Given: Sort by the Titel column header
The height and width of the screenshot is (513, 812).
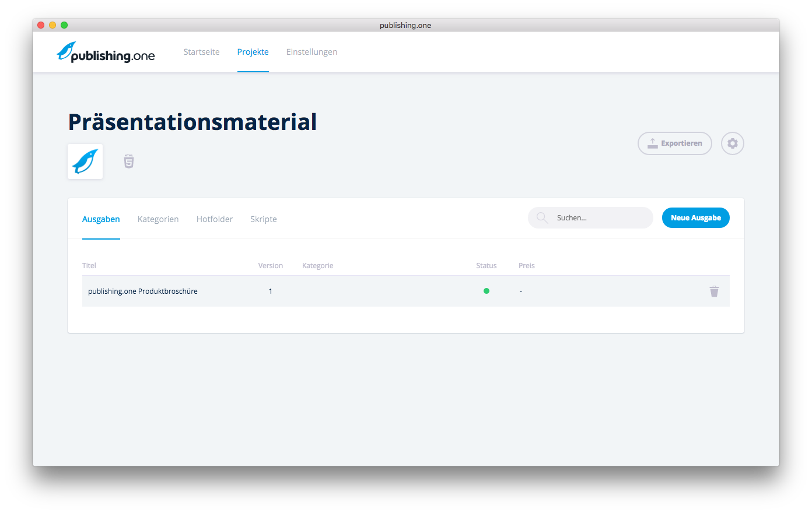Looking at the screenshot, I should (x=89, y=266).
